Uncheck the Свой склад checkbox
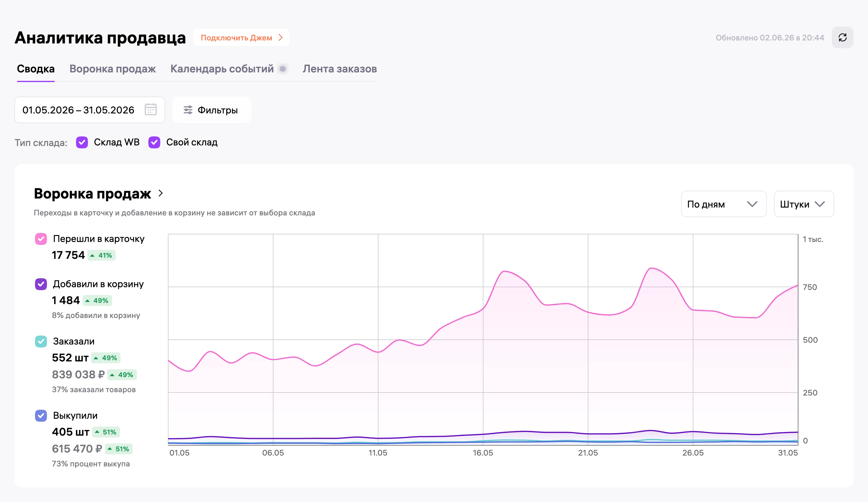 [x=154, y=142]
